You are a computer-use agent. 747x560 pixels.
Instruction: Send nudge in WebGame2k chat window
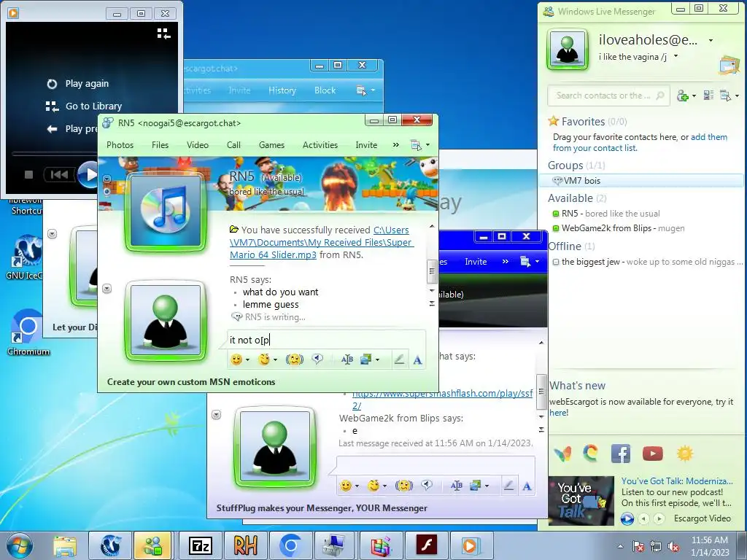[404, 486]
